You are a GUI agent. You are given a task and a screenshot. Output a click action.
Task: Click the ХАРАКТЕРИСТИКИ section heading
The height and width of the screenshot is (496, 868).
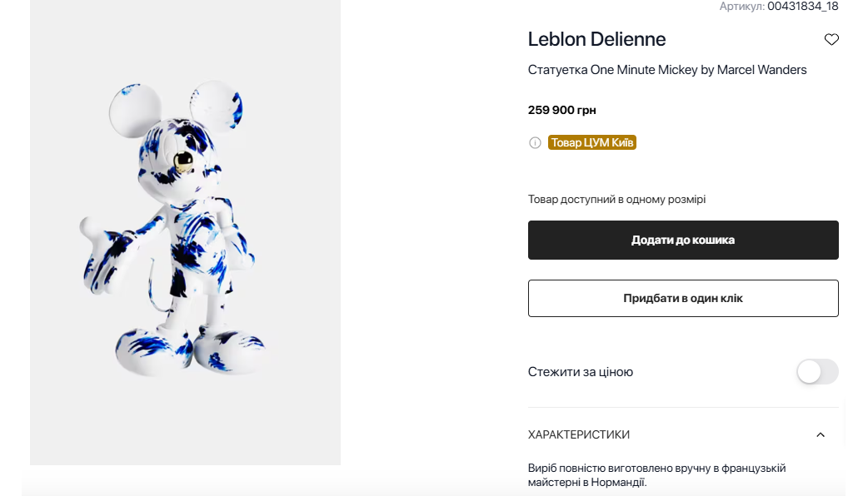(x=579, y=434)
